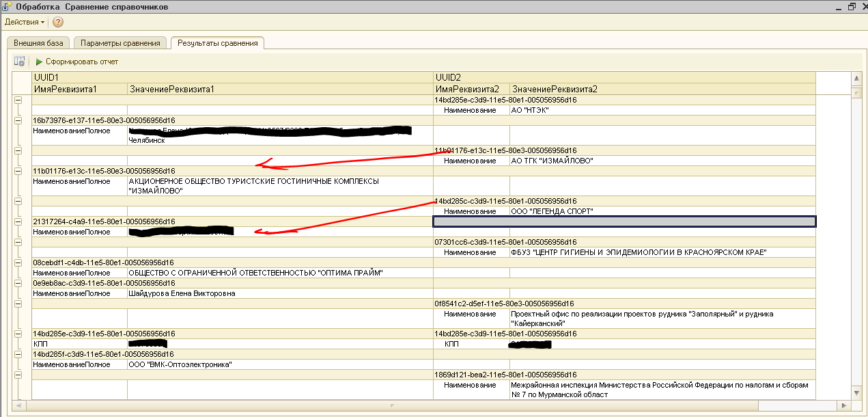The image size is (868, 417).
Task: Click the horizontal scrollbar right arrow
Action: (x=844, y=405)
